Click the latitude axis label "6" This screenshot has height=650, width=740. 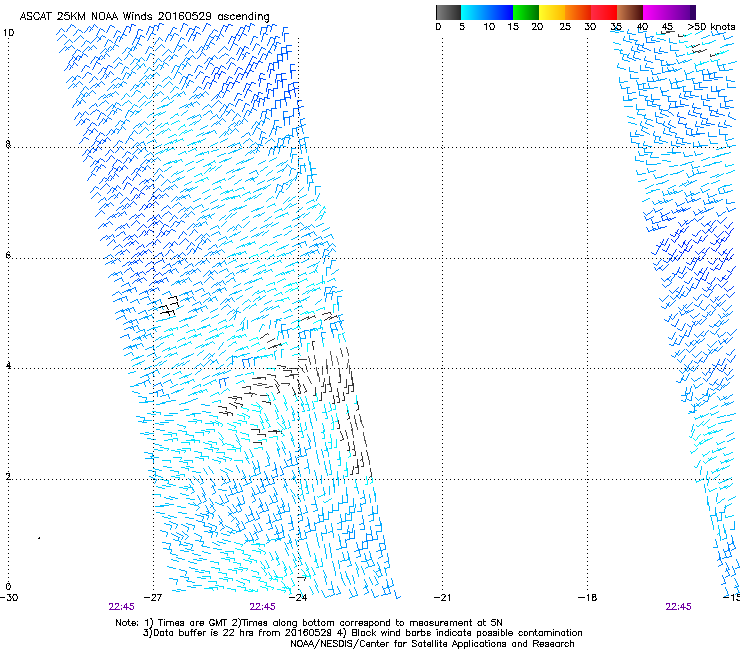[x=8, y=255]
